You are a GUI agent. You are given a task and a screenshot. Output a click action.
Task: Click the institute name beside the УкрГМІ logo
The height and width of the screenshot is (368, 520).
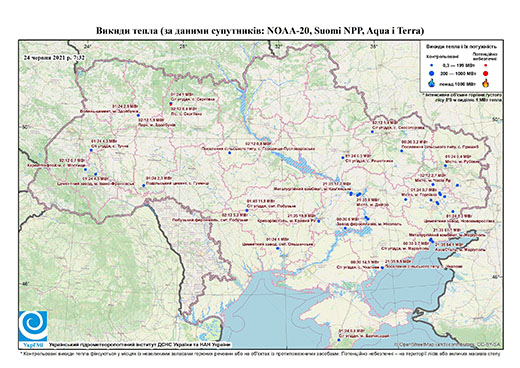pos(139,345)
